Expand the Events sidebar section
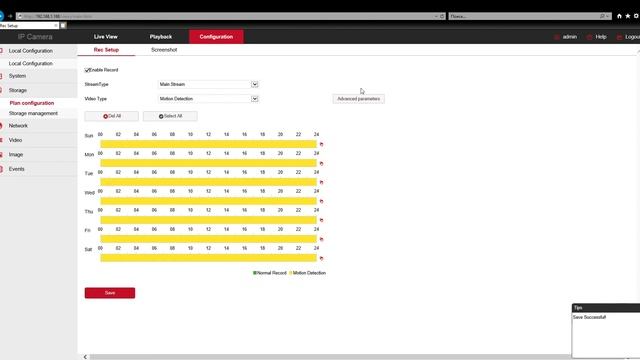Viewport: 640px width, 360px height. [38, 169]
